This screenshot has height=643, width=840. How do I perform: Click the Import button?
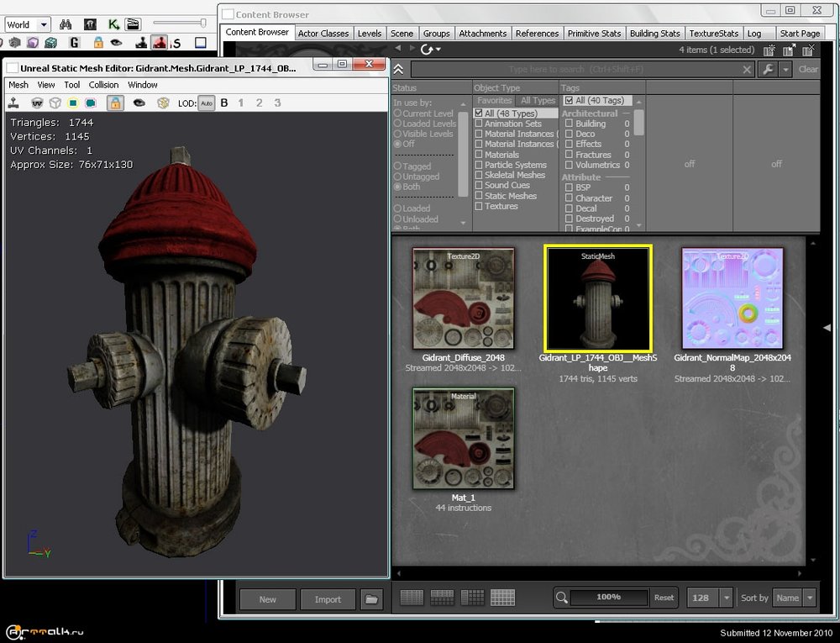[x=328, y=599]
